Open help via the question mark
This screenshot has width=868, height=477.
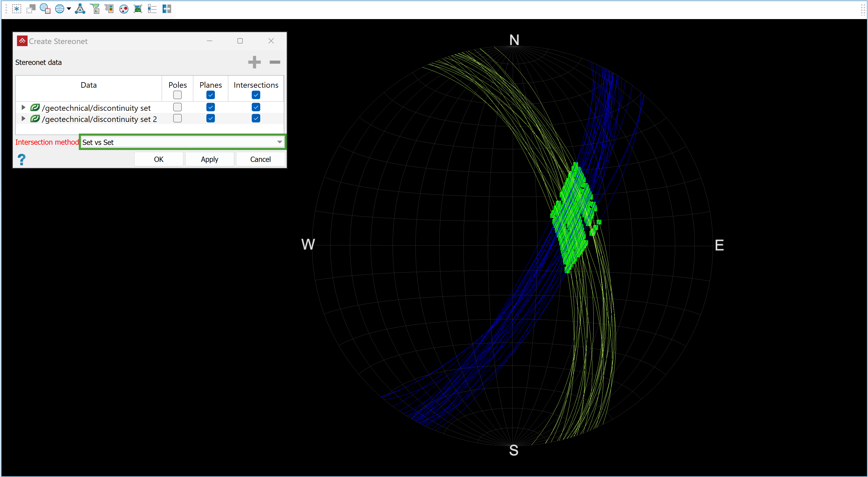click(x=21, y=159)
